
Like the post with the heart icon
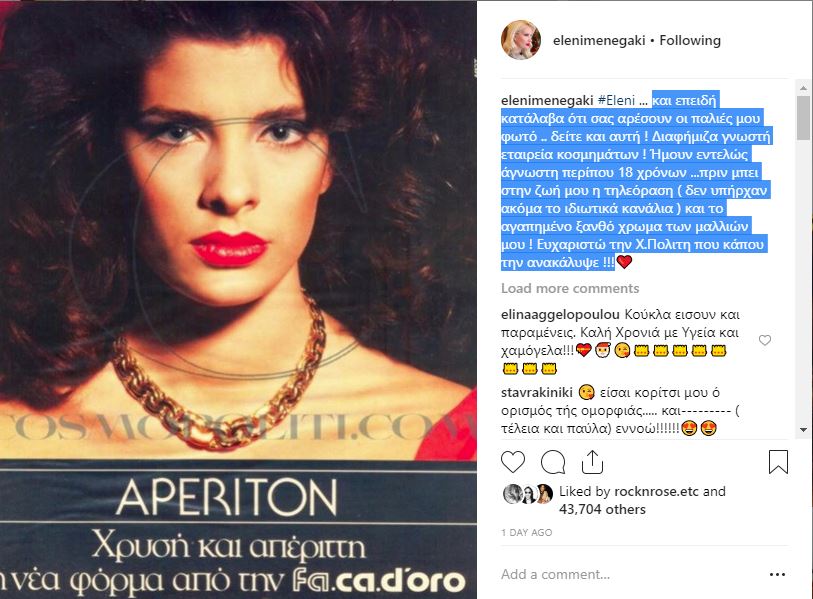pos(513,462)
